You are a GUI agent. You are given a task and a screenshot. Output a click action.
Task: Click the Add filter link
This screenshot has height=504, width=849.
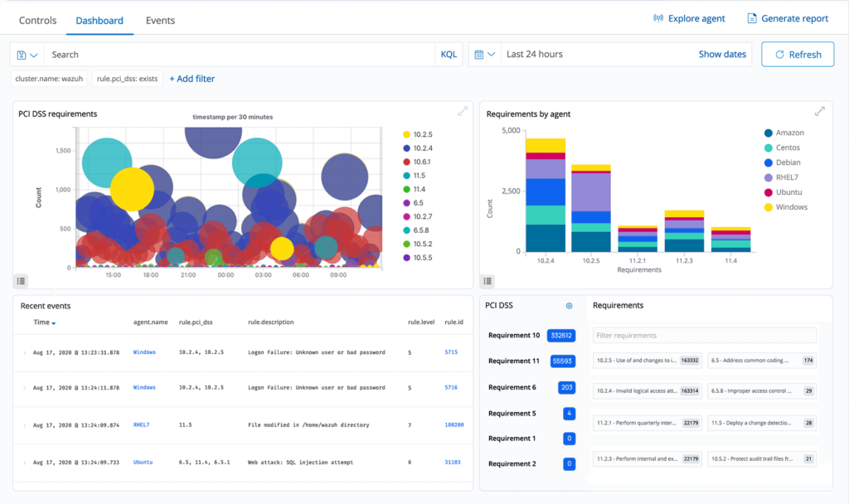[192, 79]
